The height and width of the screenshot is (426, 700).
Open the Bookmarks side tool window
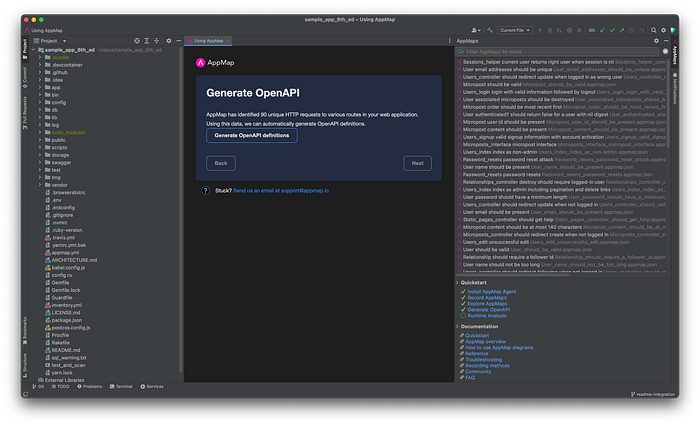click(25, 330)
